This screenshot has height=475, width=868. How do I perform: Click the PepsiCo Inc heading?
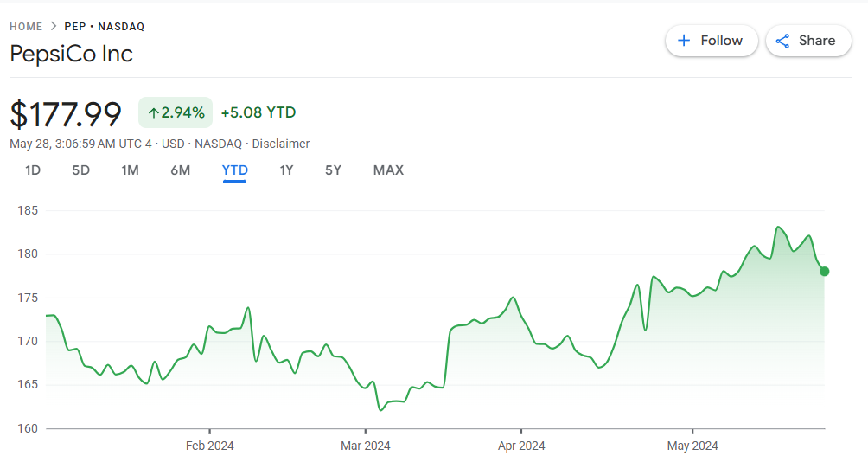(x=71, y=54)
